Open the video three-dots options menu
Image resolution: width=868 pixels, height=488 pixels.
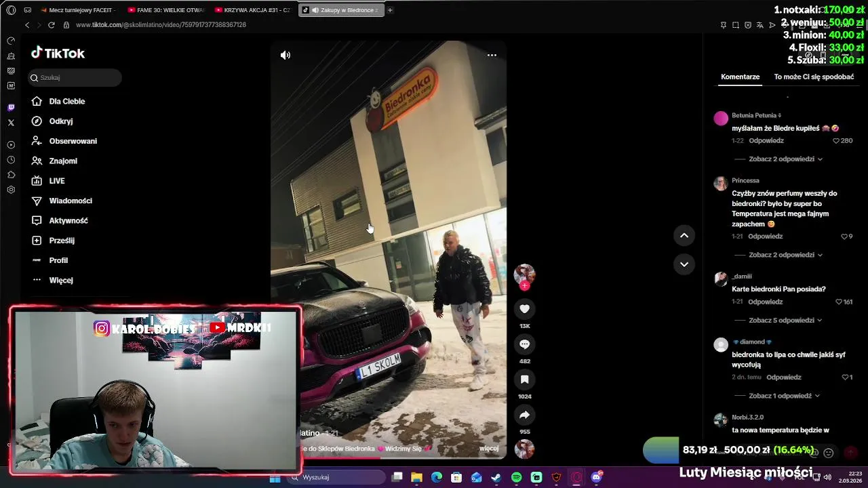(x=492, y=55)
